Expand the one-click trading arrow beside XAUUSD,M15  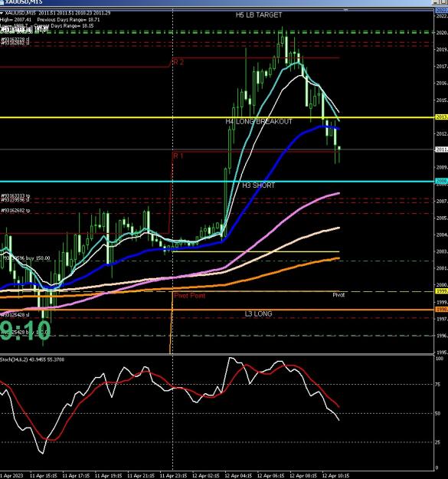(x=2, y=13)
